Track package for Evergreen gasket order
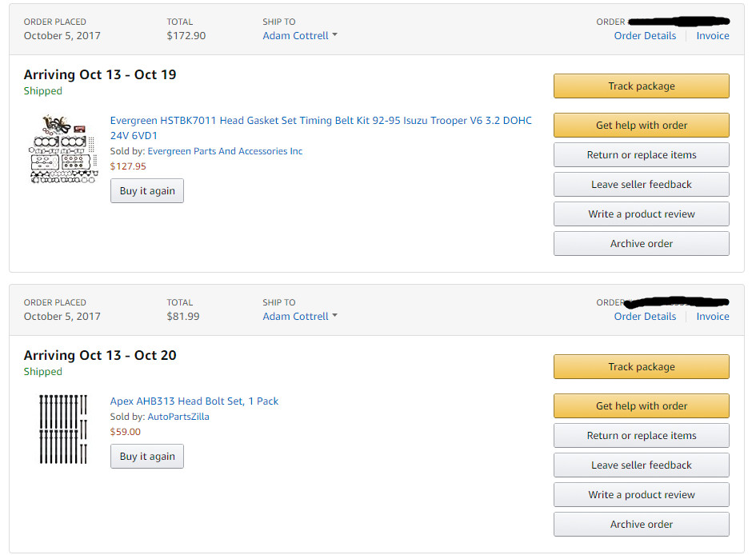This screenshot has width=756, height=555. click(x=642, y=86)
